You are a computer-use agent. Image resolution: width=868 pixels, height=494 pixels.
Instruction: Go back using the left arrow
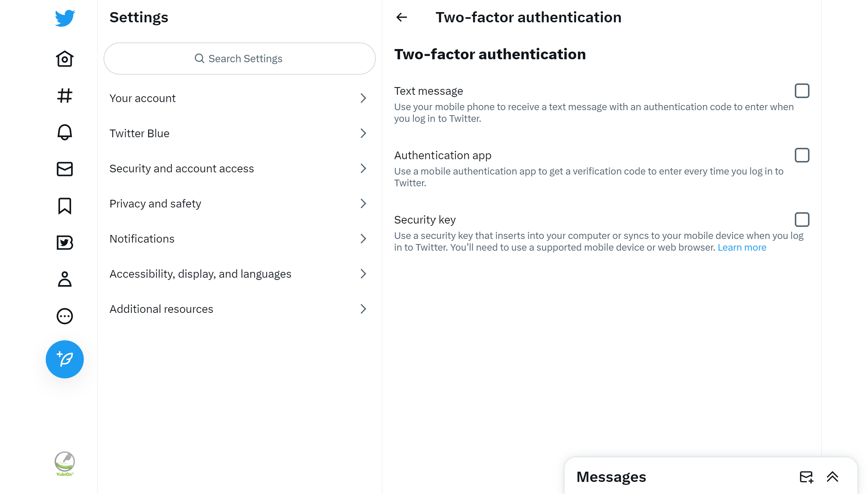pos(402,17)
